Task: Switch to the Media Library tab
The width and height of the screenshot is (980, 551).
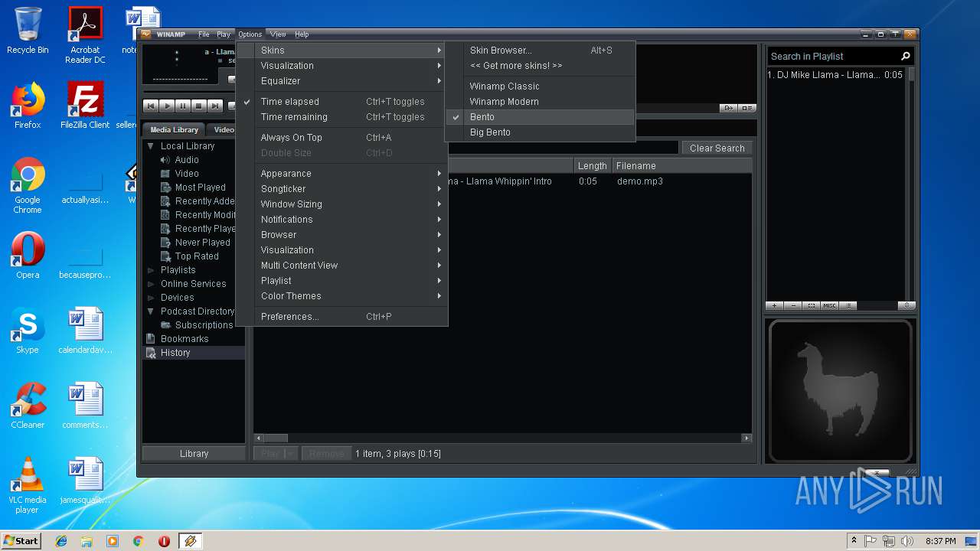Action: coord(174,130)
